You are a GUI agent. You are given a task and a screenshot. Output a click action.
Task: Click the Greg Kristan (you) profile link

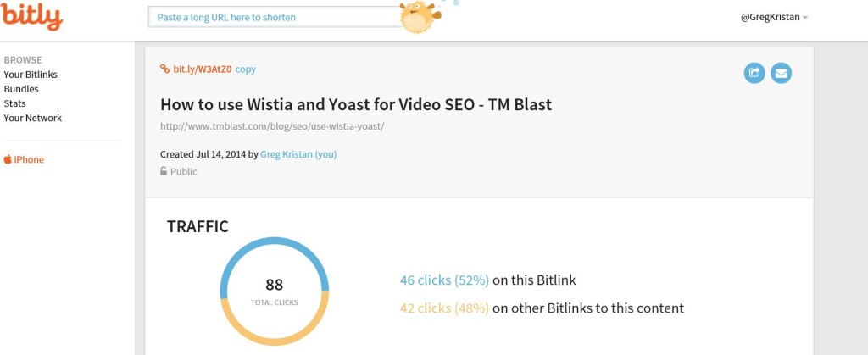298,154
